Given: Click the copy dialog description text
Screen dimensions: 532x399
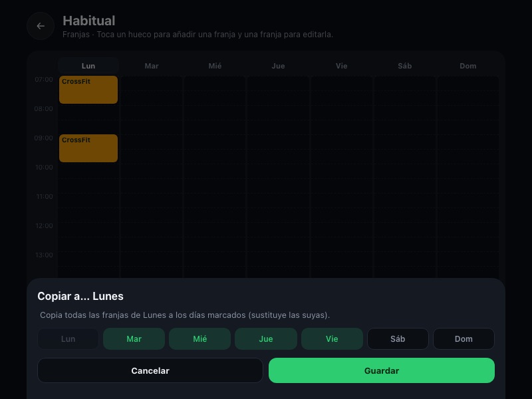Looking at the screenshot, I should pyautogui.click(x=185, y=315).
